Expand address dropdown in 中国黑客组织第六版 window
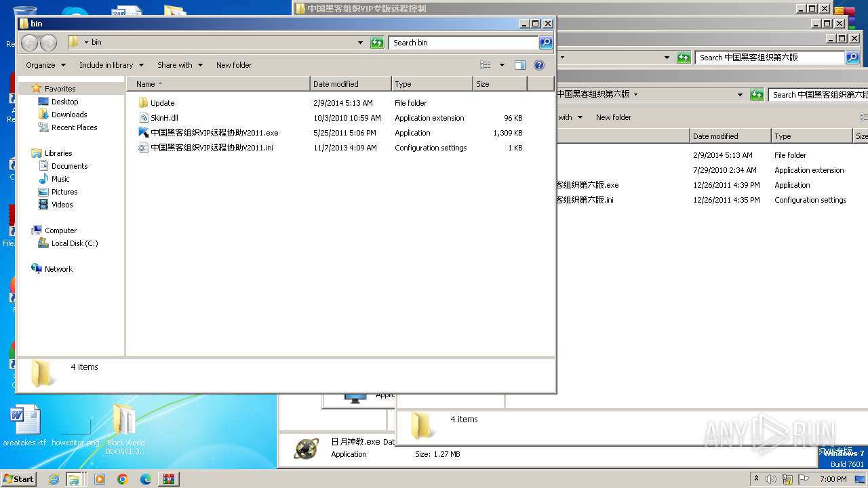Viewport: 868px width, 488px height. click(740, 95)
